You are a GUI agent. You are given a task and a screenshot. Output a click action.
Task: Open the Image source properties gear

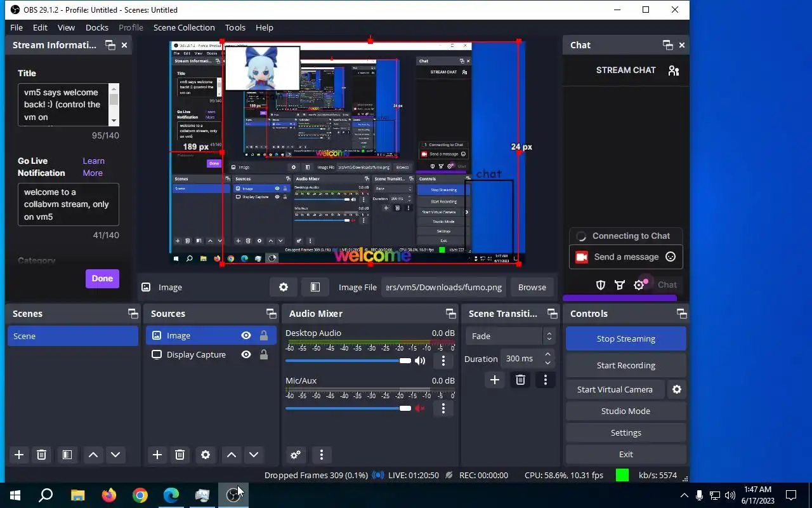(284, 287)
